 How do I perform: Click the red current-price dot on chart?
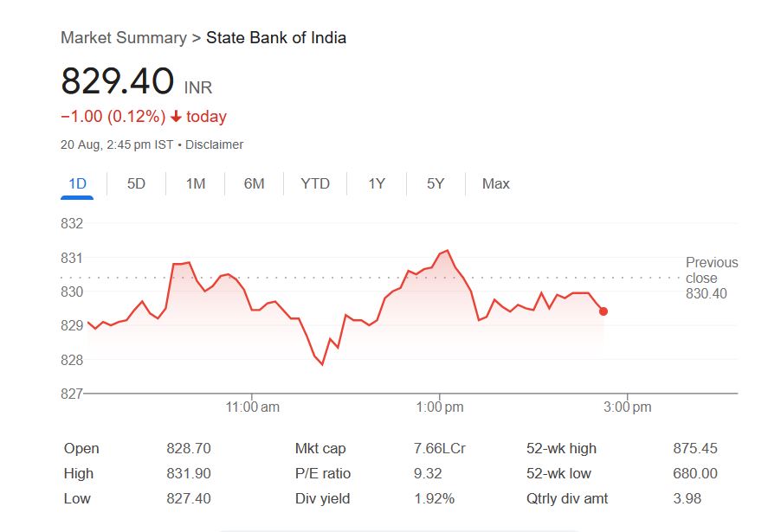pos(603,311)
